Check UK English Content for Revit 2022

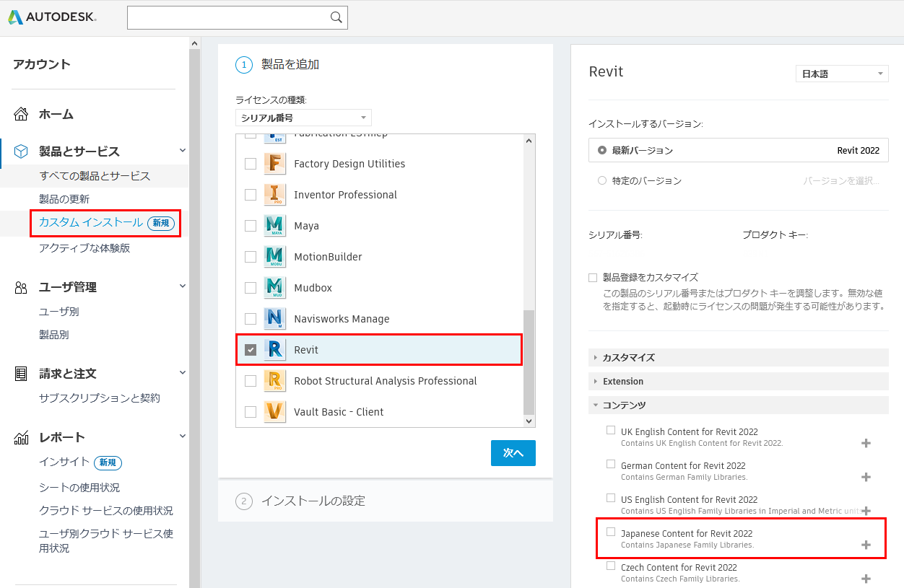pos(611,430)
